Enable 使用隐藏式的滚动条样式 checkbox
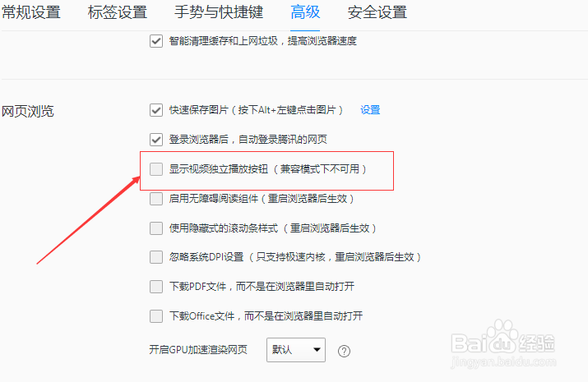The height and width of the screenshot is (382, 588). pos(156,228)
